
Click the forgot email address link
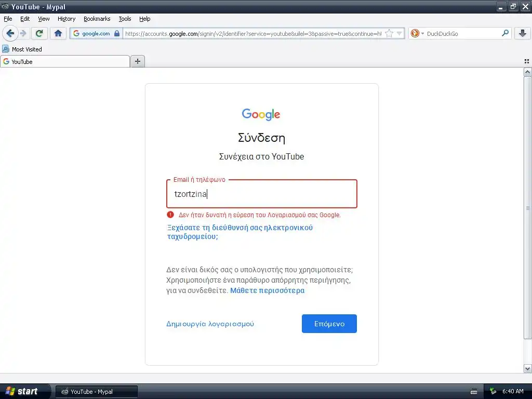[240, 232]
